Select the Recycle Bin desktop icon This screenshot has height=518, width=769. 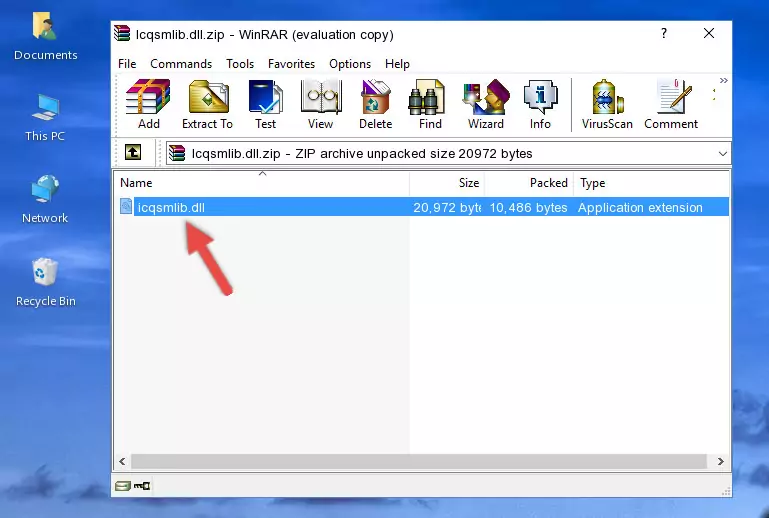(x=45, y=283)
